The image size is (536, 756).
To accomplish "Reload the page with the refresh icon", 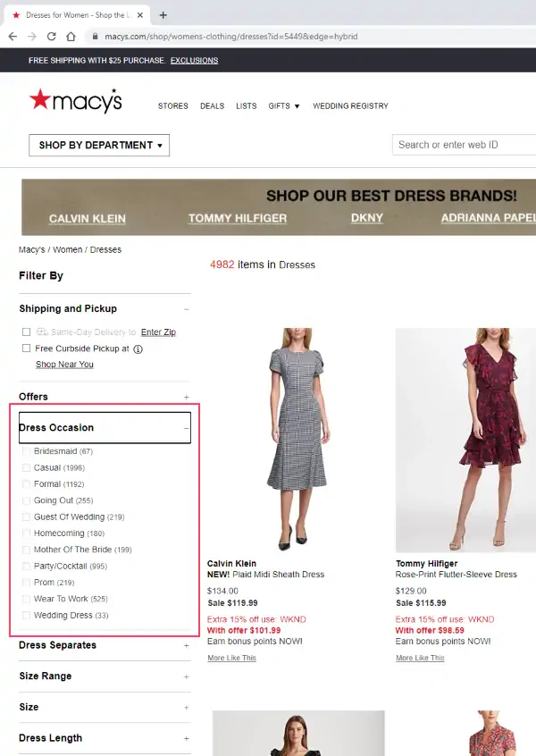I will point(51,36).
